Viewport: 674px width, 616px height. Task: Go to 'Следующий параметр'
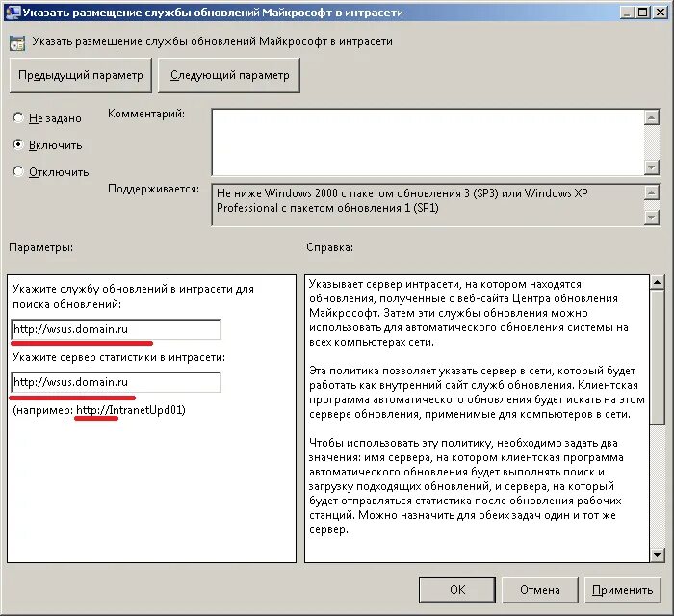(229, 76)
